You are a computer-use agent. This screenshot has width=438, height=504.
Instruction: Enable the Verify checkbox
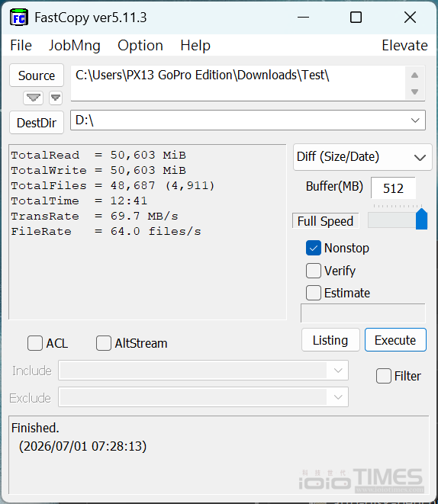click(313, 271)
